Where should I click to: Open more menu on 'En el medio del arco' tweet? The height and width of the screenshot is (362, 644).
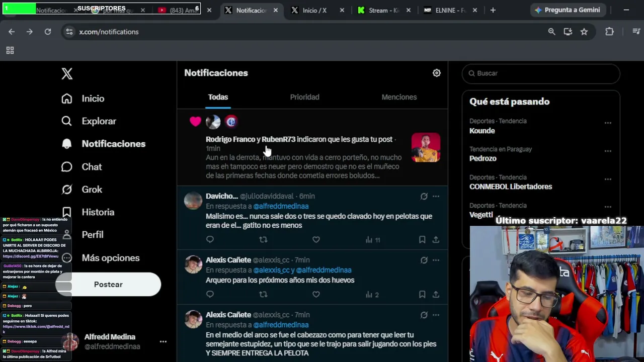(x=436, y=315)
